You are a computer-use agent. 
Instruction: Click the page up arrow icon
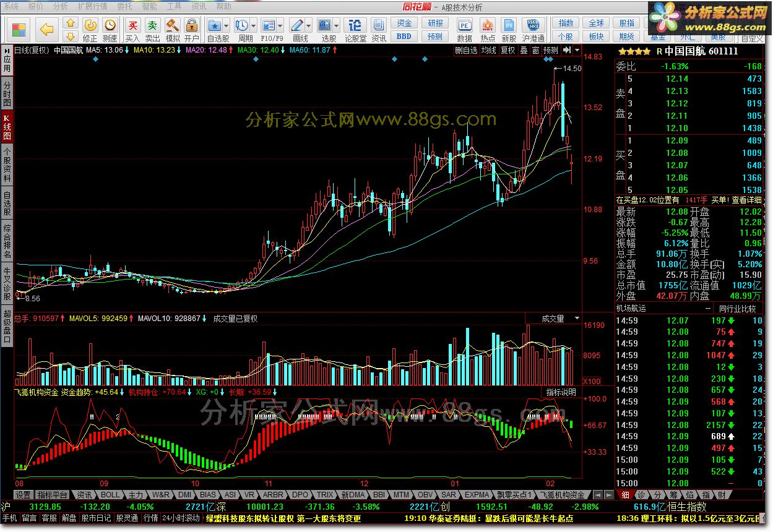[71, 22]
